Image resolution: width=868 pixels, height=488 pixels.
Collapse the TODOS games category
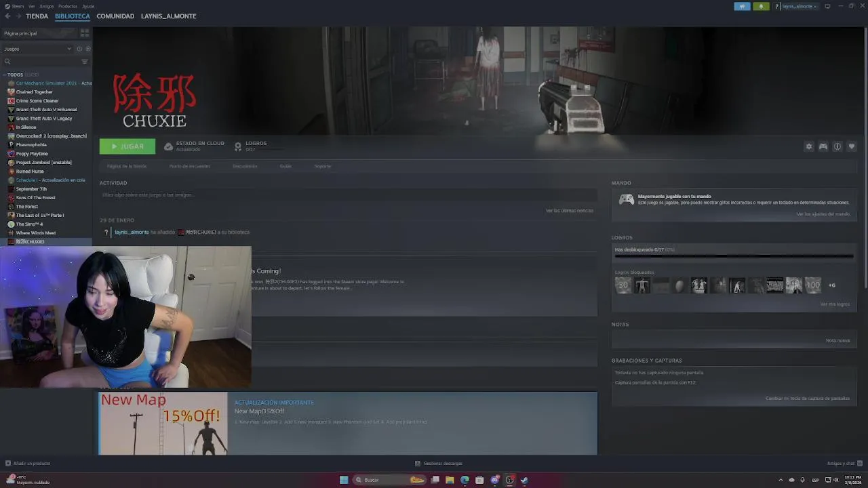tap(4, 75)
